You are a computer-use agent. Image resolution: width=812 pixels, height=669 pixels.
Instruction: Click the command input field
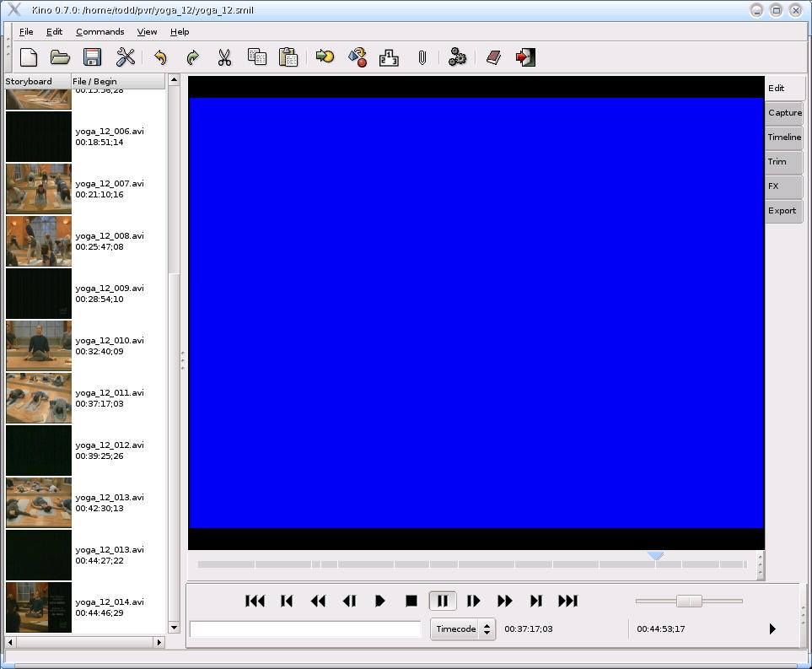click(x=305, y=629)
